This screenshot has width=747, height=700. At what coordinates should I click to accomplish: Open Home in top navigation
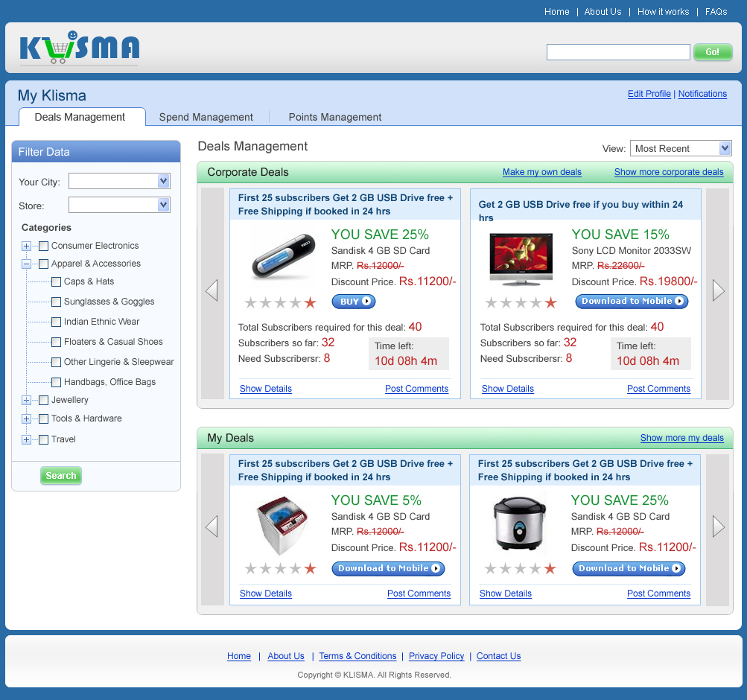[557, 11]
